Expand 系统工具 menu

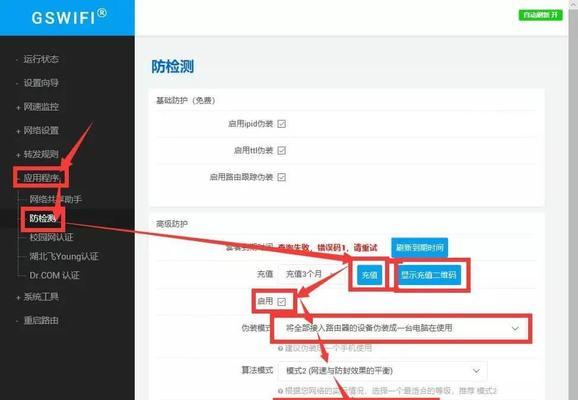click(x=41, y=297)
